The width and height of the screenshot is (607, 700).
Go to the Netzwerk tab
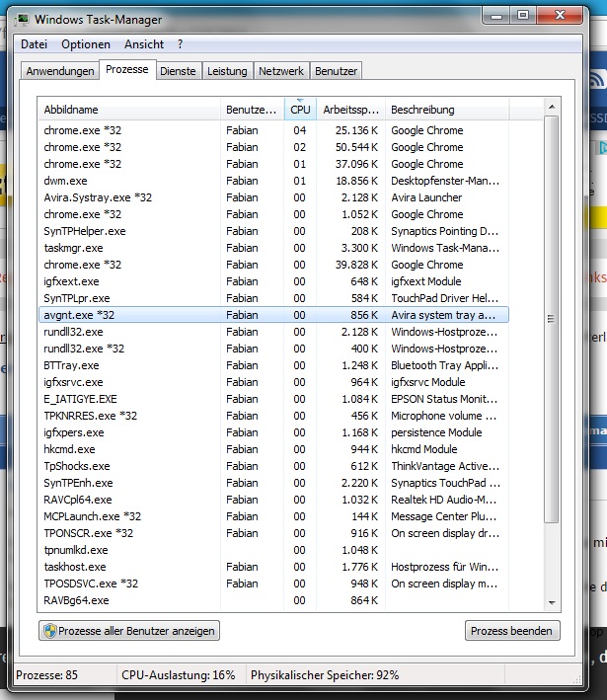point(281,71)
